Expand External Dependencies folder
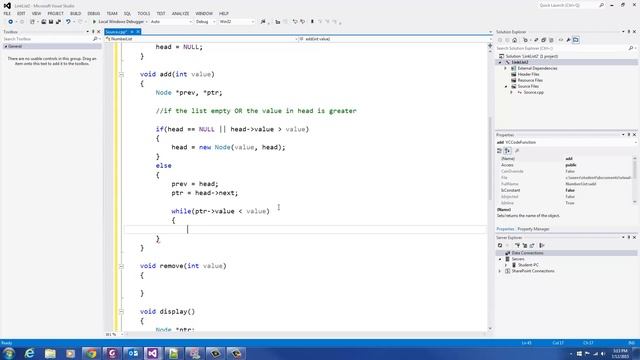Screen dimensions: 640x360 coord(506,68)
